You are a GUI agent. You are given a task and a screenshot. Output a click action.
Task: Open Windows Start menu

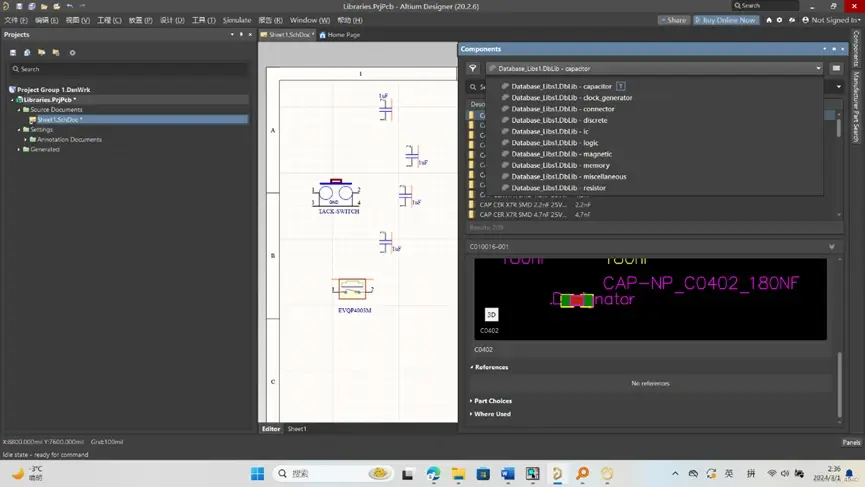[257, 473]
